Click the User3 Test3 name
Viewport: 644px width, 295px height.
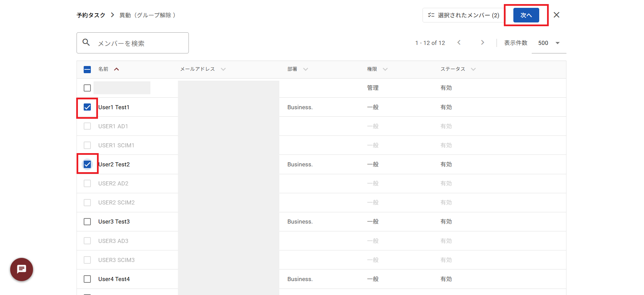coord(114,222)
